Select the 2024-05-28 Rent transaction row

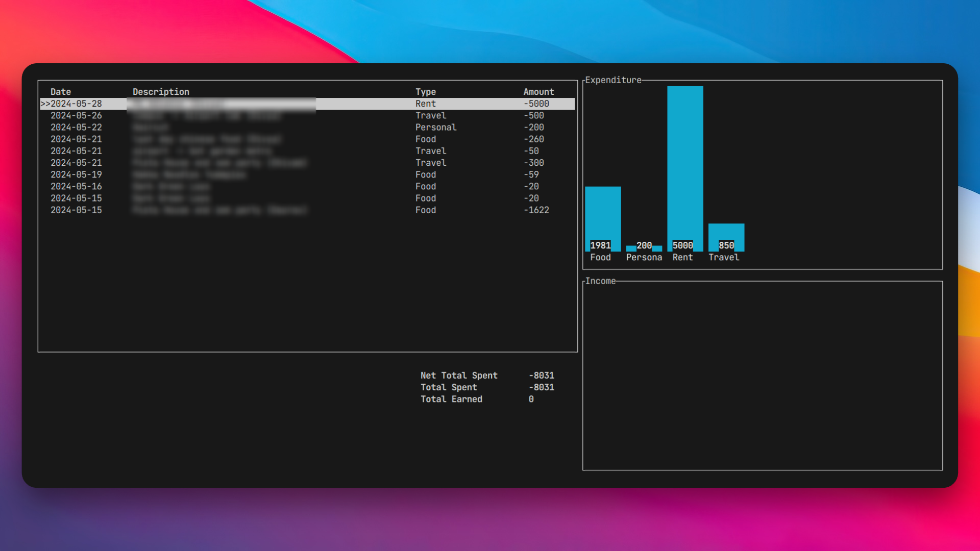[306, 104]
